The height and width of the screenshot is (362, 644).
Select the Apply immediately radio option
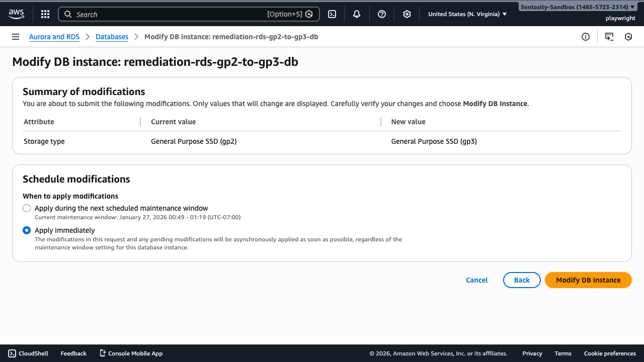click(27, 230)
